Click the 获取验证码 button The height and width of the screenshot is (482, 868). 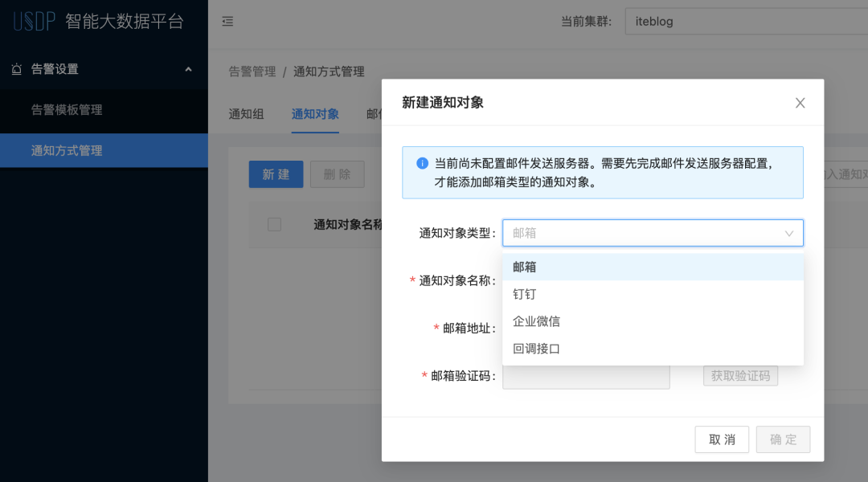coord(740,375)
